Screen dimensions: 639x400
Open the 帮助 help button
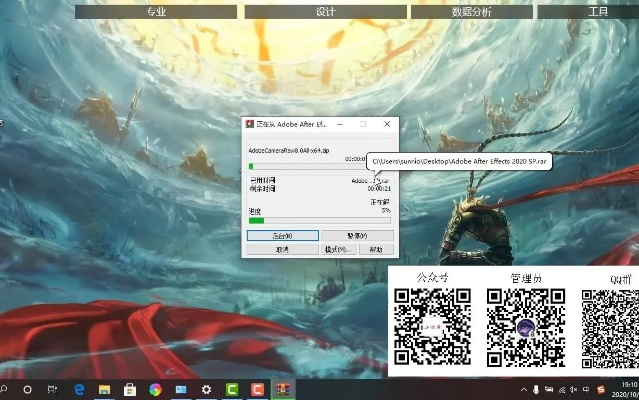tap(376, 249)
